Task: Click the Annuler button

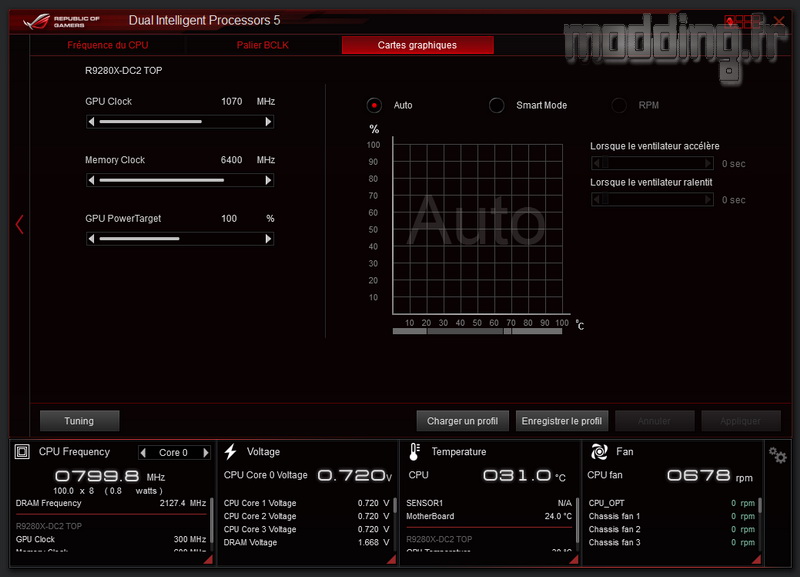Action: pyautogui.click(x=655, y=421)
